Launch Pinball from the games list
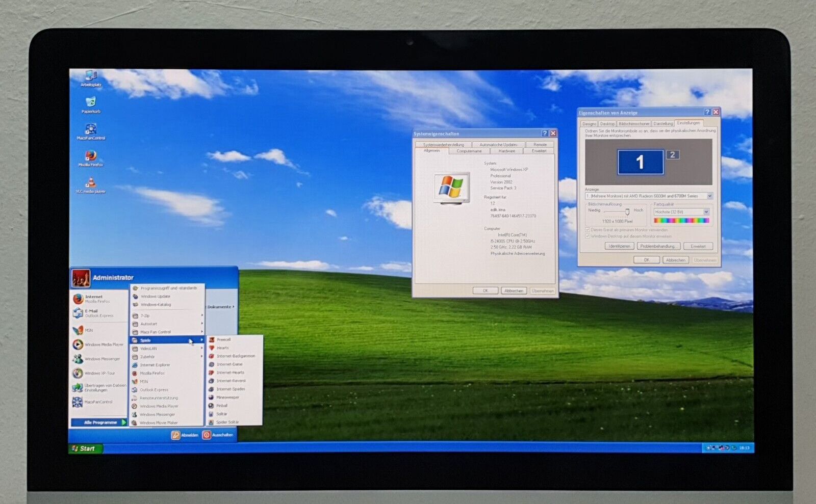 tap(221, 406)
